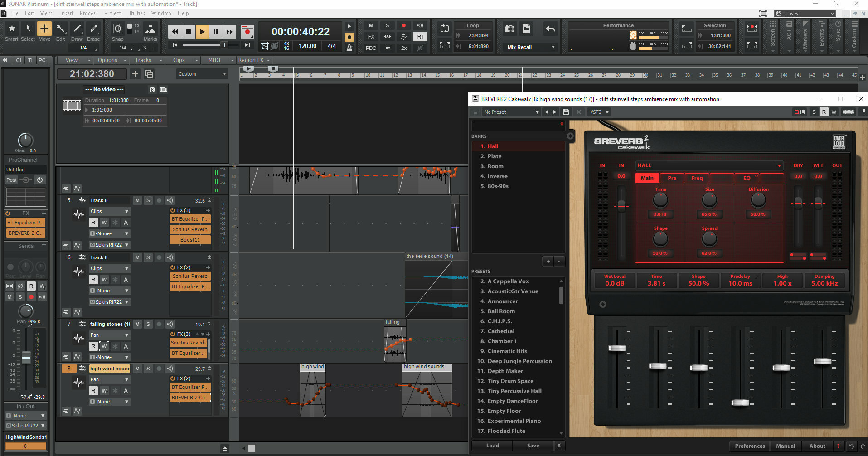Adjust the inspector Gain knob
This screenshot has height=456, width=868.
point(25,140)
